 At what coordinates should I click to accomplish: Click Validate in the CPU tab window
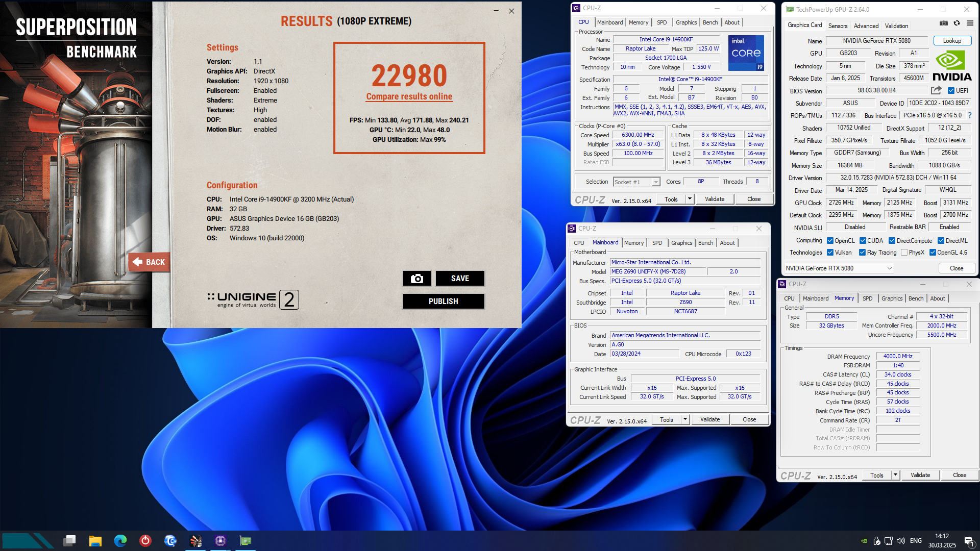tap(715, 199)
